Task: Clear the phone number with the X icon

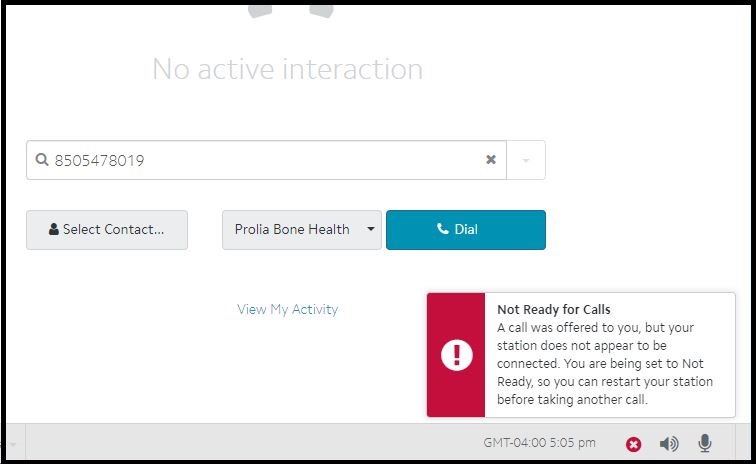Action: [490, 160]
